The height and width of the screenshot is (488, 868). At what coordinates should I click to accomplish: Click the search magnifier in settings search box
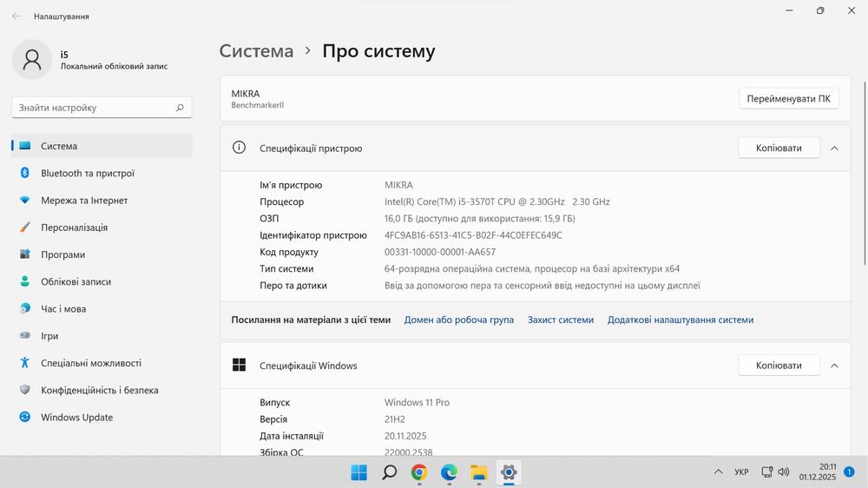coord(180,108)
